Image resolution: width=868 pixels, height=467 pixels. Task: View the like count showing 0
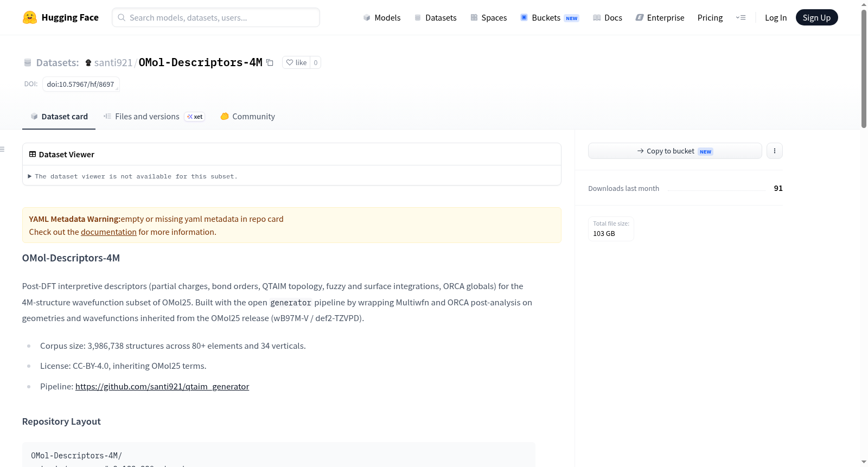click(x=316, y=62)
